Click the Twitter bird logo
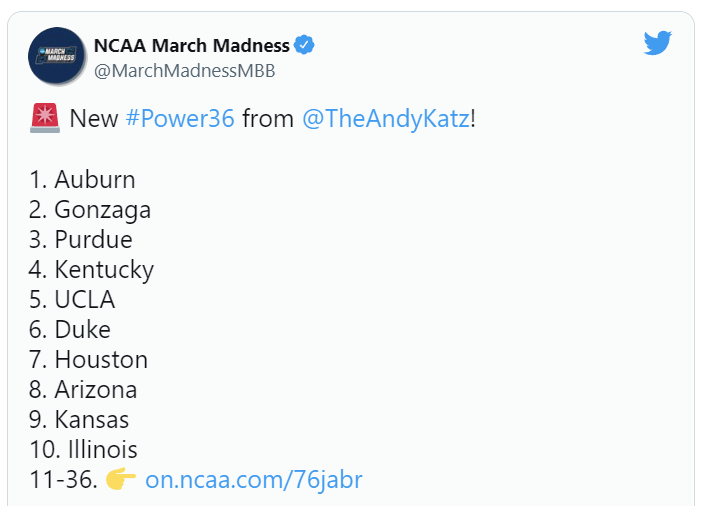The image size is (701, 506). click(x=657, y=43)
